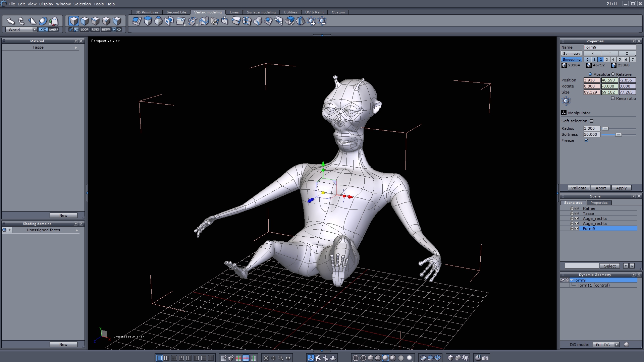Activate the rotate tool icon
644x362 pixels.
pos(21,21)
